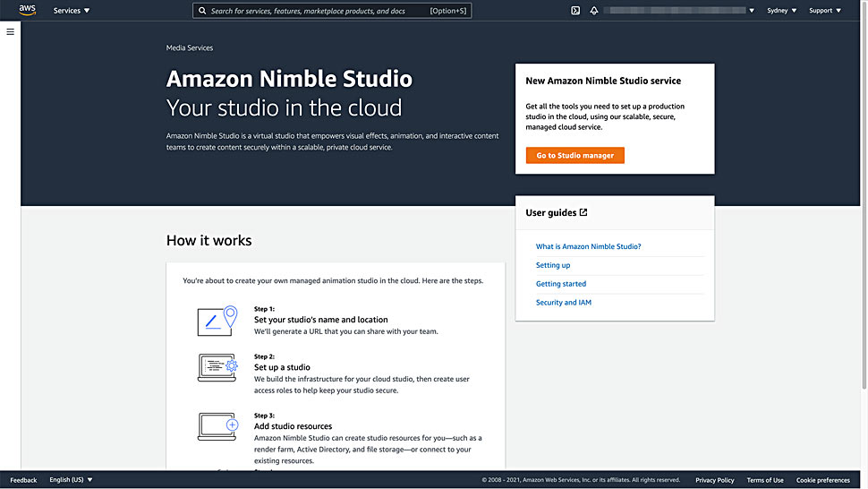This screenshot has width=868, height=489.
Task: Open the English (US) language dropdown
Action: pos(71,479)
